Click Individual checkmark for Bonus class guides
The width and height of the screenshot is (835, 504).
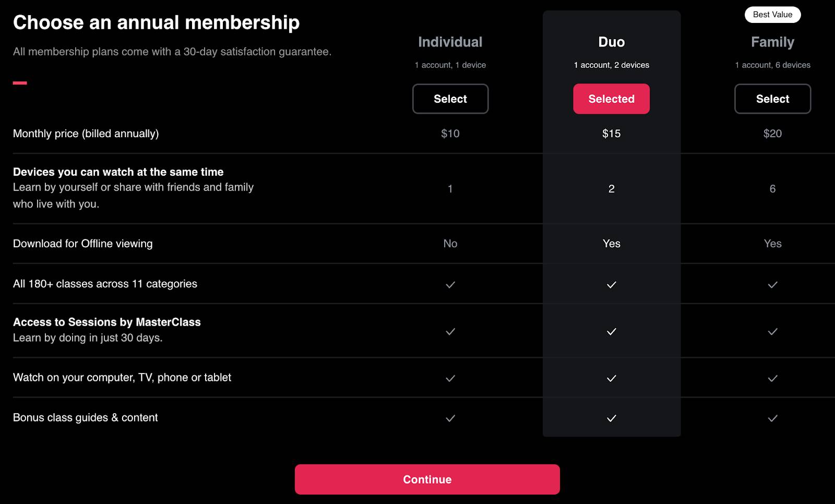(x=450, y=418)
